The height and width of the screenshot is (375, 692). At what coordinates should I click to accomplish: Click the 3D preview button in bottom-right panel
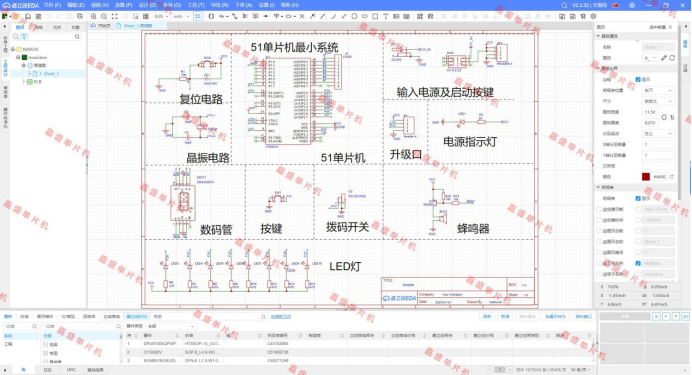pyautogui.click(x=685, y=316)
